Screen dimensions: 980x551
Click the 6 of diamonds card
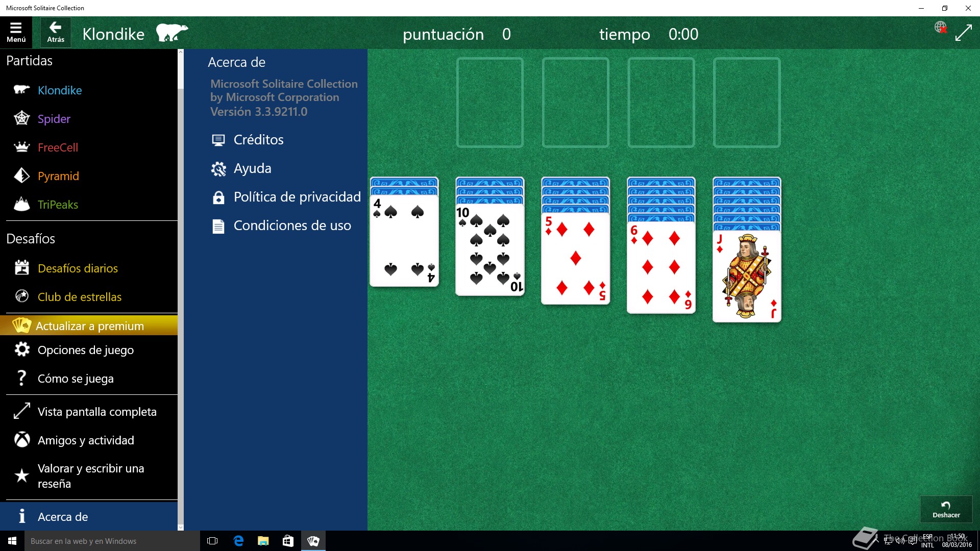tap(661, 267)
